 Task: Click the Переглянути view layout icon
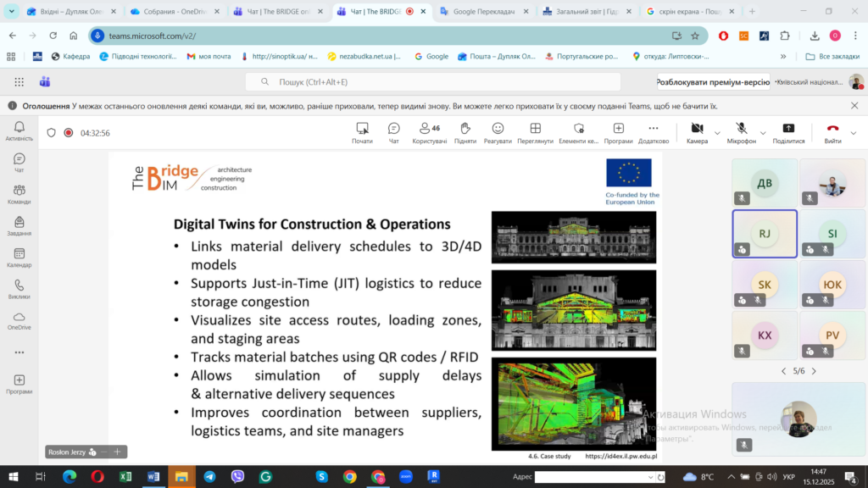pyautogui.click(x=535, y=129)
